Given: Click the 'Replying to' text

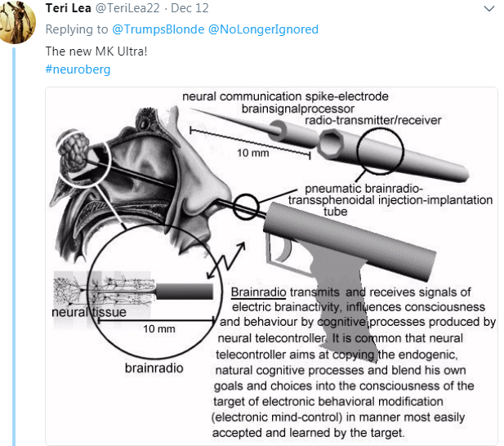Looking at the screenshot, I should [77, 29].
